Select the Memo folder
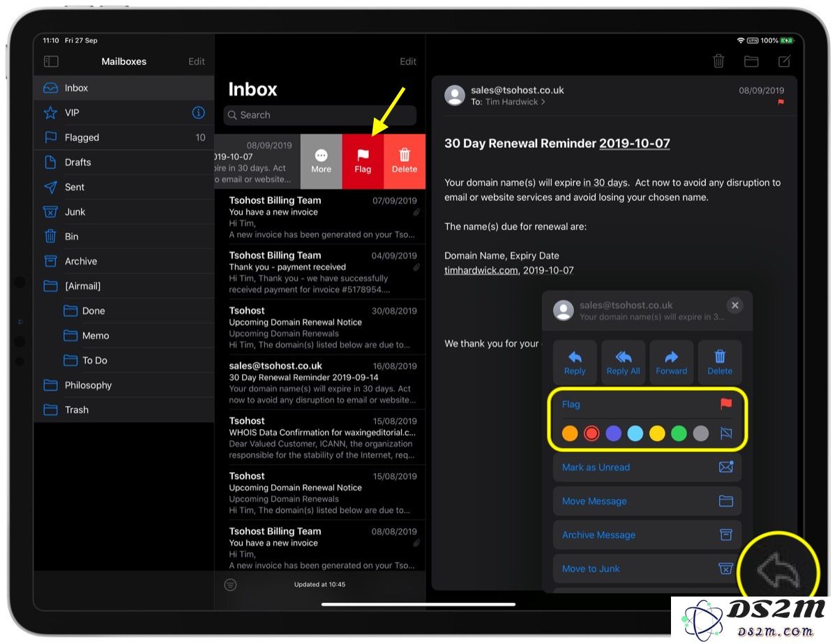Viewport: 837px width, 644px height. click(x=124, y=336)
